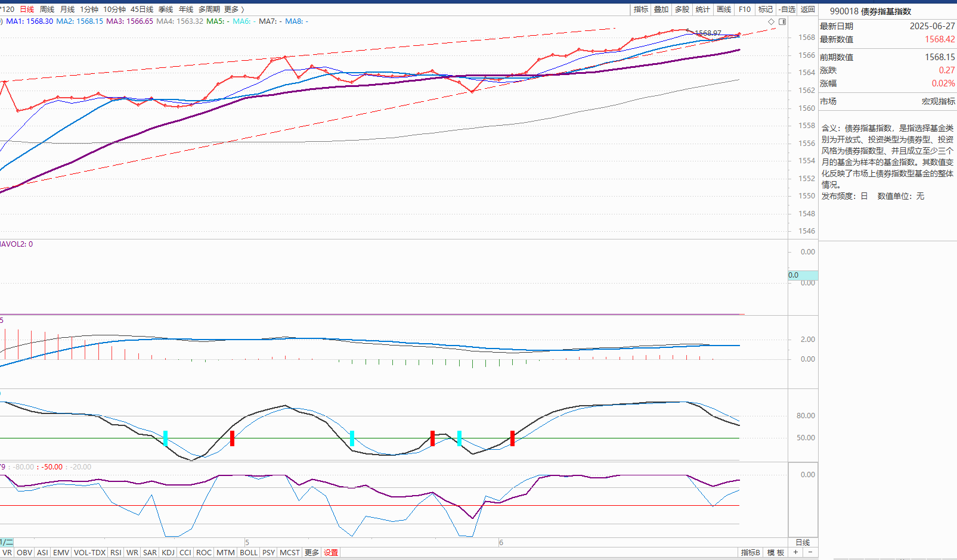Click the 990018 债券指基指数 title
The height and width of the screenshot is (560, 957).
(x=871, y=11)
